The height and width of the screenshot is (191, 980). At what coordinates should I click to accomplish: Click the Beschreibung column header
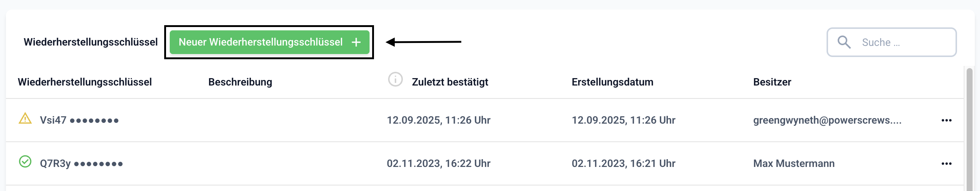tap(240, 82)
